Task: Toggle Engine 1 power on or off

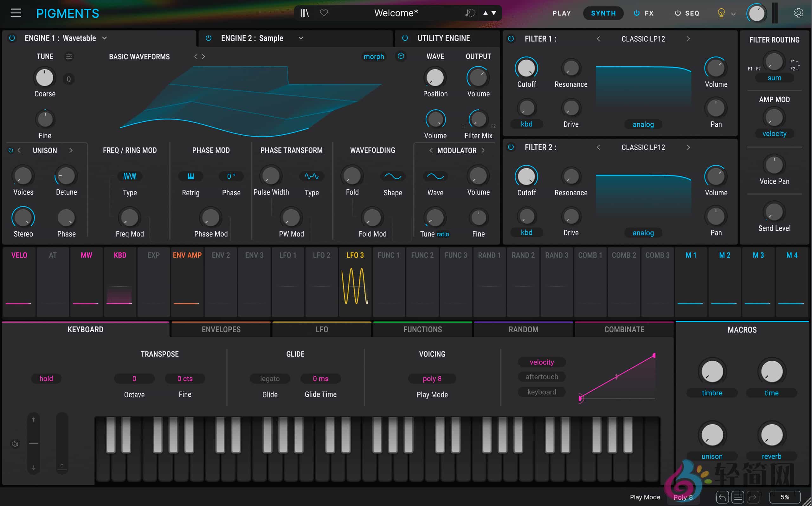Action: (12, 38)
